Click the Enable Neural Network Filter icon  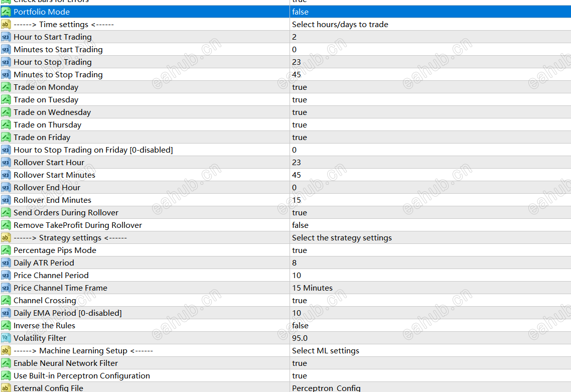pos(6,363)
